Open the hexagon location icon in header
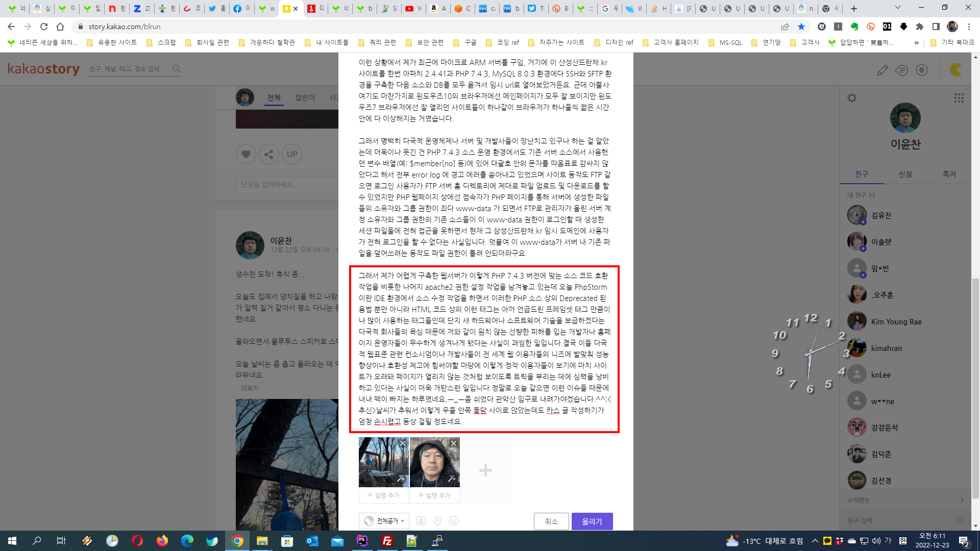 [922, 70]
